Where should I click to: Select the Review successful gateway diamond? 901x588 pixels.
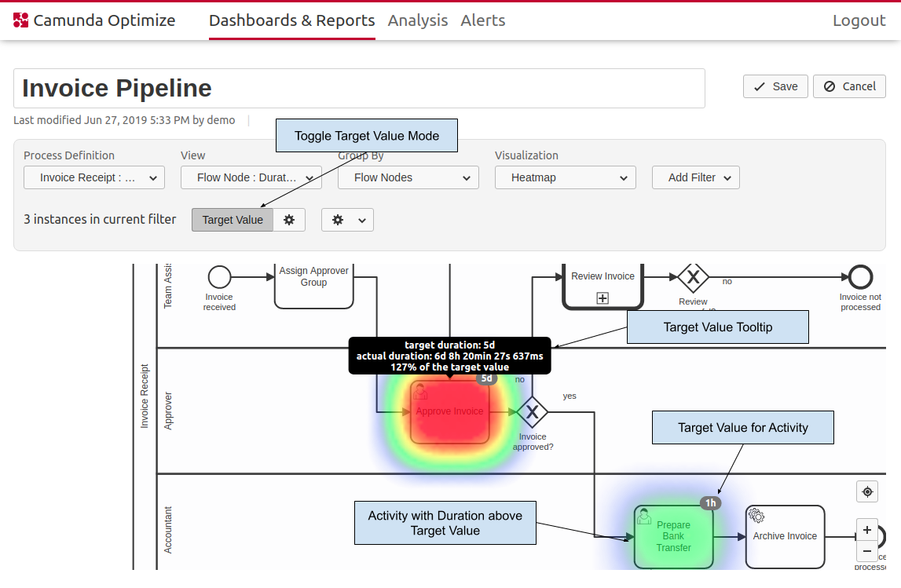click(693, 277)
